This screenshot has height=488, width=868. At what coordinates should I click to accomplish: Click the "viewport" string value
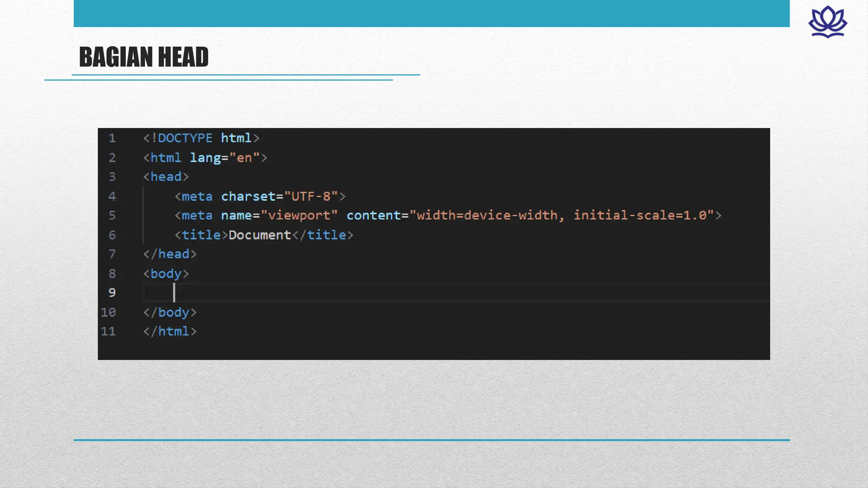pyautogui.click(x=299, y=215)
